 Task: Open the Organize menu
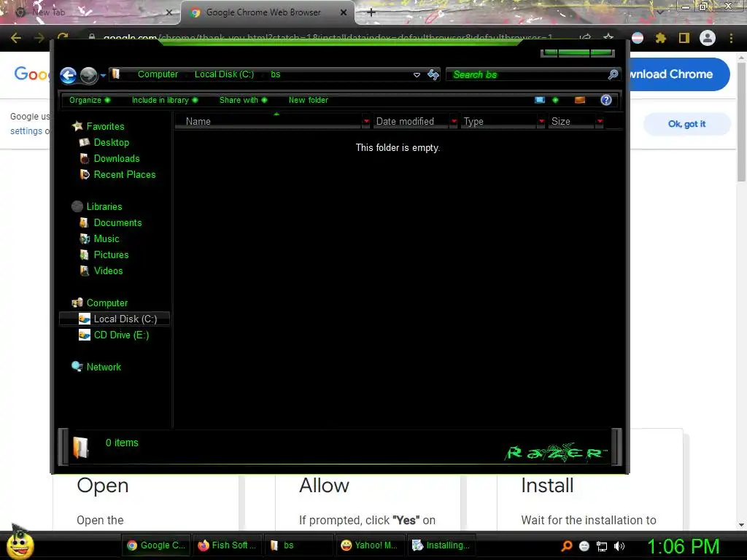click(90, 100)
